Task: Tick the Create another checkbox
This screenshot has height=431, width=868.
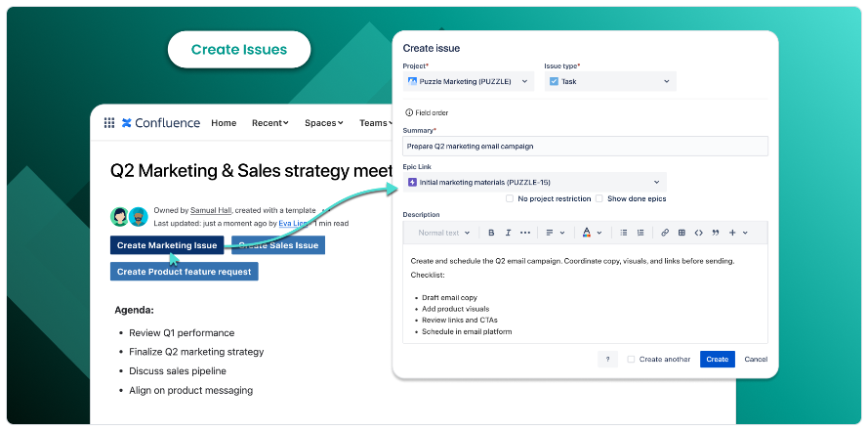Action: pos(631,359)
